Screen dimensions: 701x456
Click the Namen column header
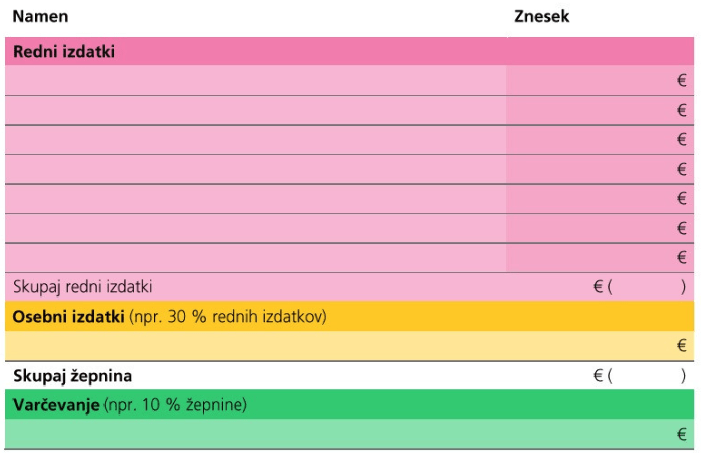40,17
